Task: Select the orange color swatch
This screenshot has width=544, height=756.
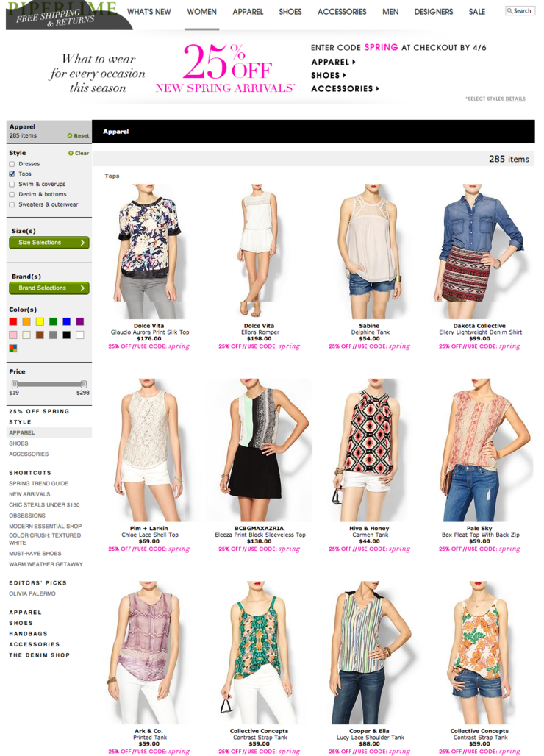Action: pos(26,321)
